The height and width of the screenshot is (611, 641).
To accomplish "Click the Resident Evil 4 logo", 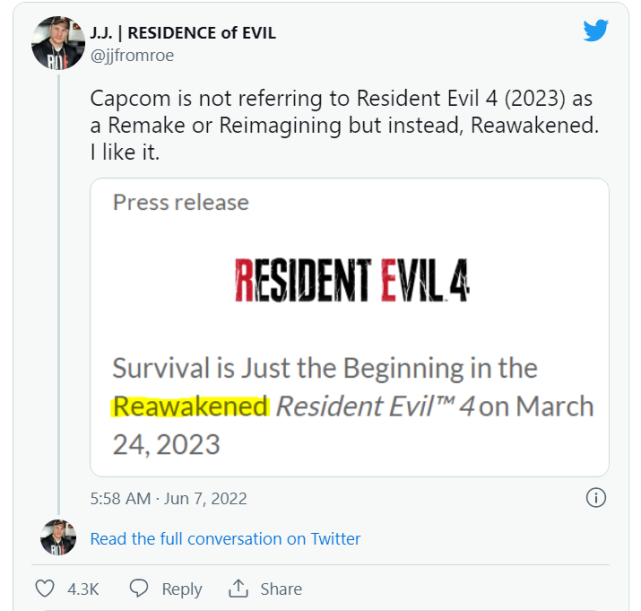I will (x=351, y=281).
